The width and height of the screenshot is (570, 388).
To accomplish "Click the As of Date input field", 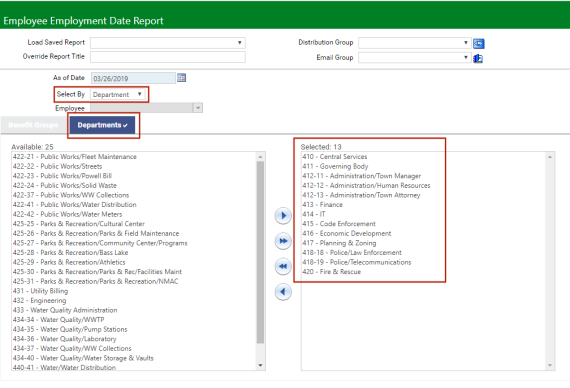I will 133,78.
